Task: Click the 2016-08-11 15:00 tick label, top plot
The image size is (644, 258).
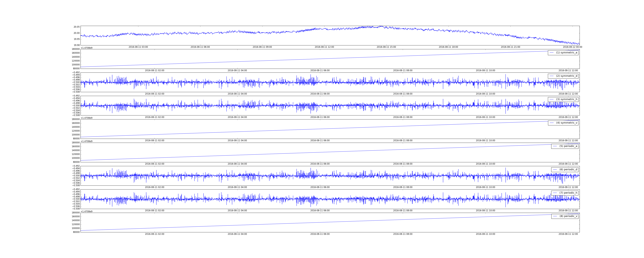Action: [x=386, y=47]
